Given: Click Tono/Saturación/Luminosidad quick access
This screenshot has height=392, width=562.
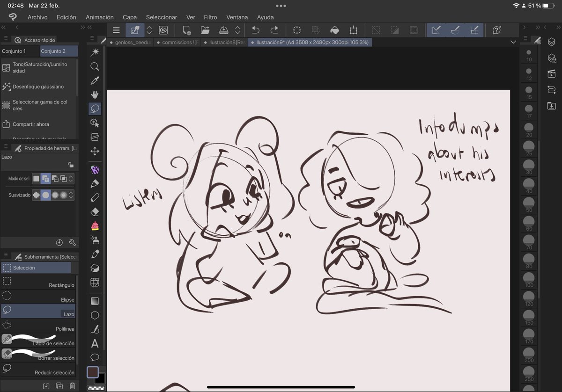Looking at the screenshot, I should 38,67.
